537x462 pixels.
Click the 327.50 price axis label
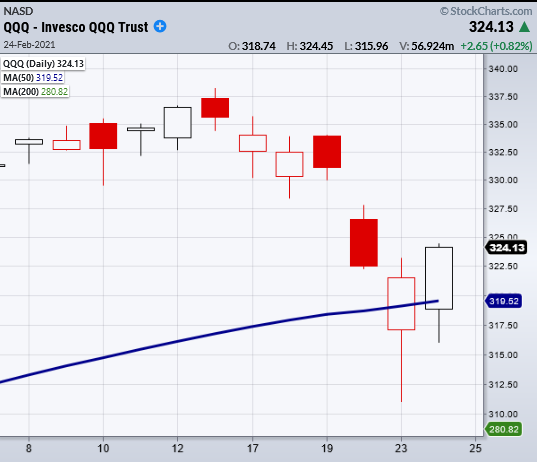(502, 209)
